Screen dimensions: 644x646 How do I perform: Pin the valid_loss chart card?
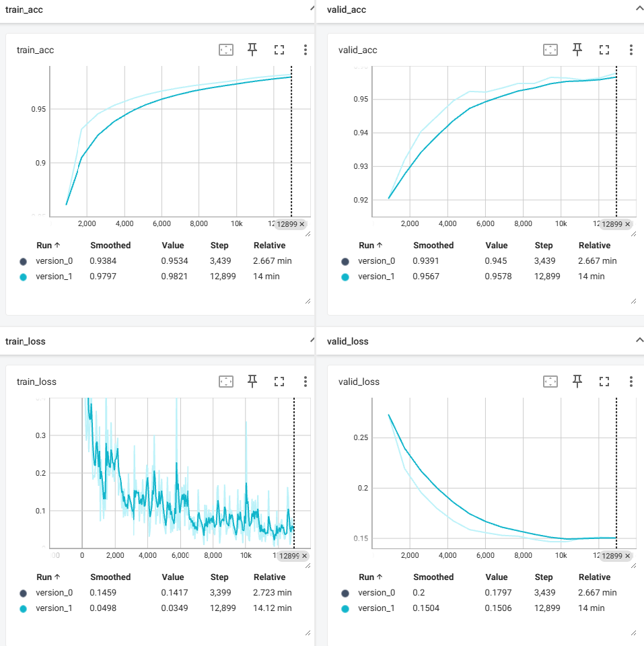[577, 382]
